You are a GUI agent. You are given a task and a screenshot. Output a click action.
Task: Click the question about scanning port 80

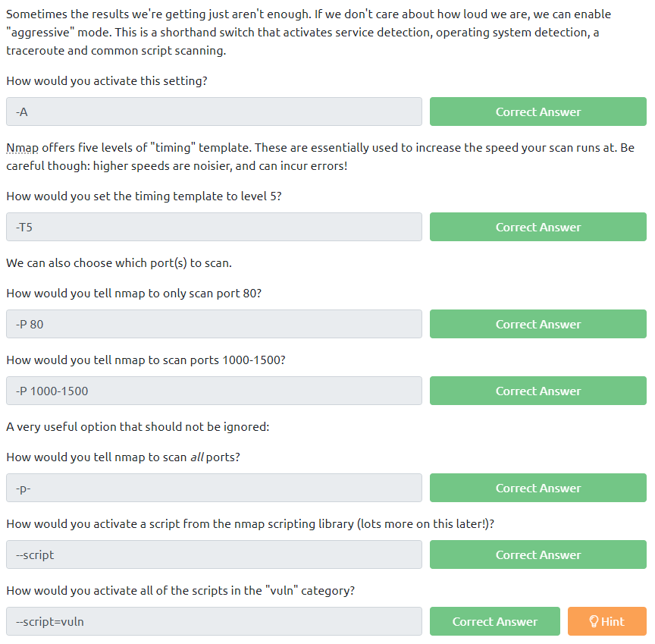[133, 294]
